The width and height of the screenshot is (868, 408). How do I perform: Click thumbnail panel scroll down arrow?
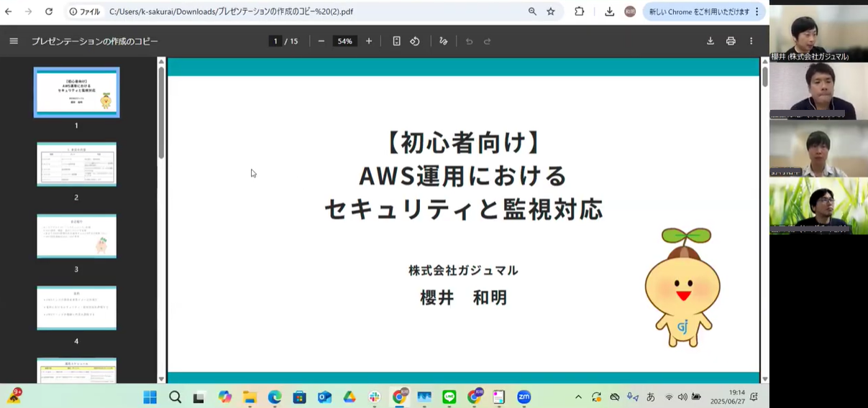(x=161, y=379)
